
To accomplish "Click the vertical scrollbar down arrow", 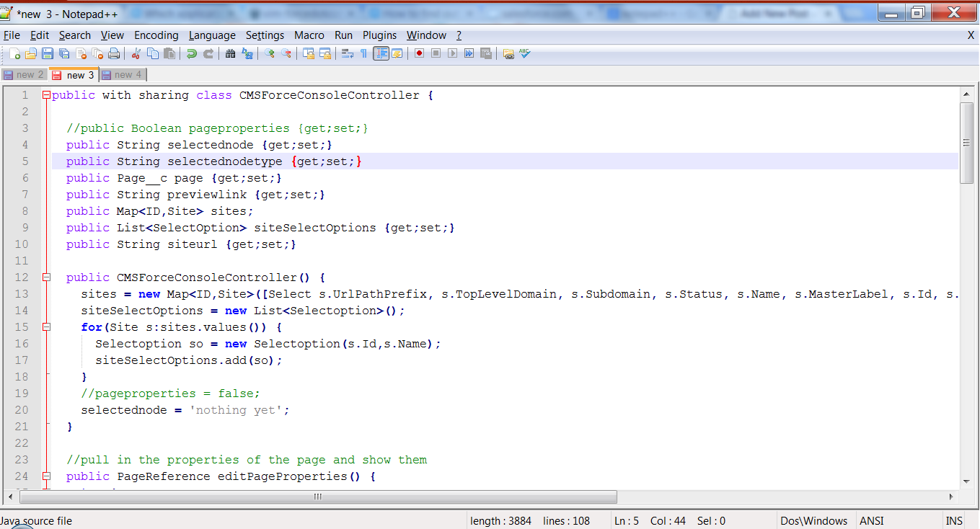I will pos(967,481).
